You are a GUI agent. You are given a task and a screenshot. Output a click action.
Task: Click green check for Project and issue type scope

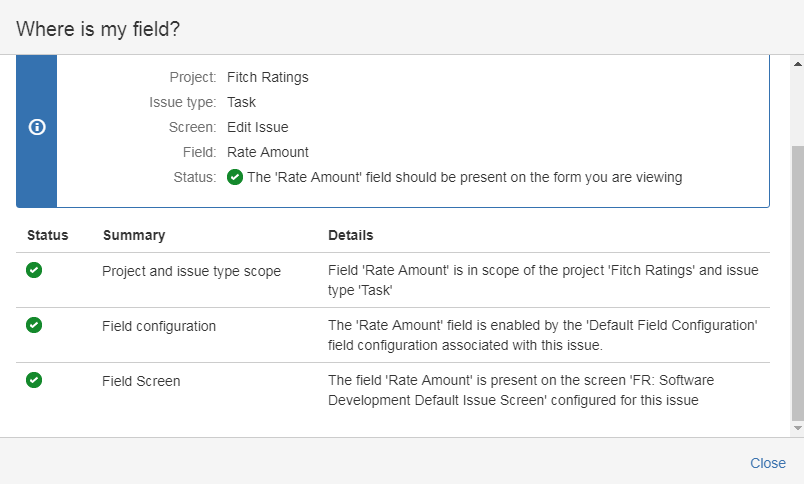[x=34, y=270]
